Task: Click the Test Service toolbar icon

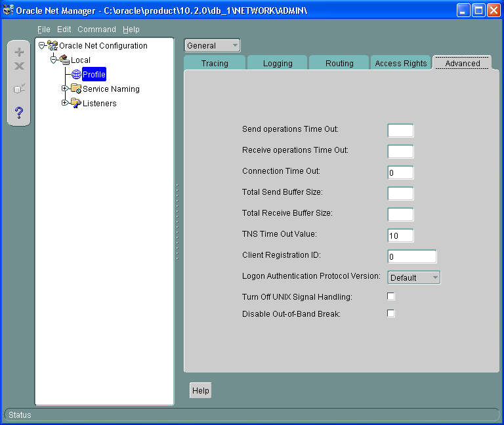Action: click(19, 89)
